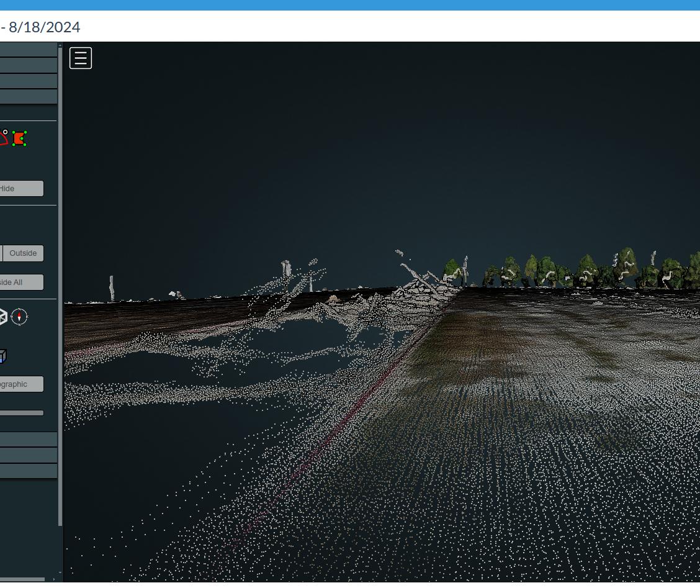Click the sidebar horizontal scroll right arrow

54,579
